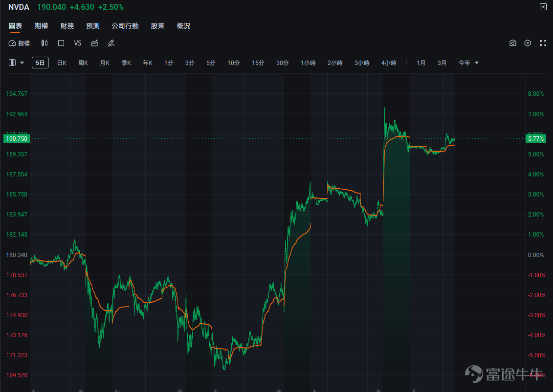Viewport: 553px width, 392px height.
Task: Expand the 今年 range dropdown
Action: pos(468,63)
